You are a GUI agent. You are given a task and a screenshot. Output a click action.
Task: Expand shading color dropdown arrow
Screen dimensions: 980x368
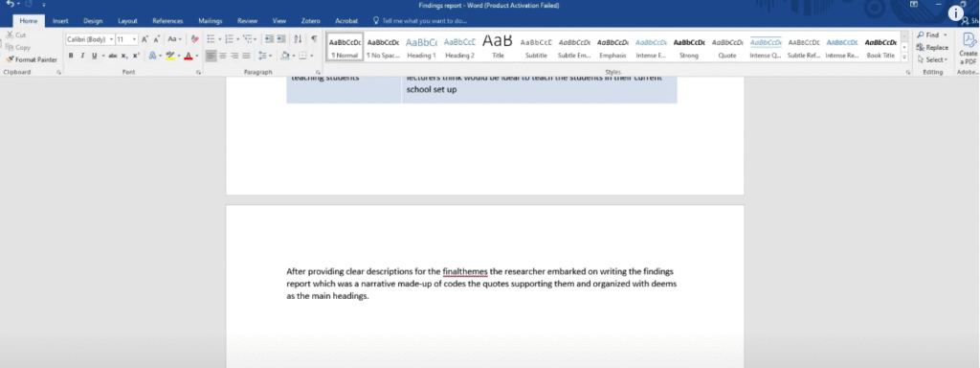coord(293,56)
